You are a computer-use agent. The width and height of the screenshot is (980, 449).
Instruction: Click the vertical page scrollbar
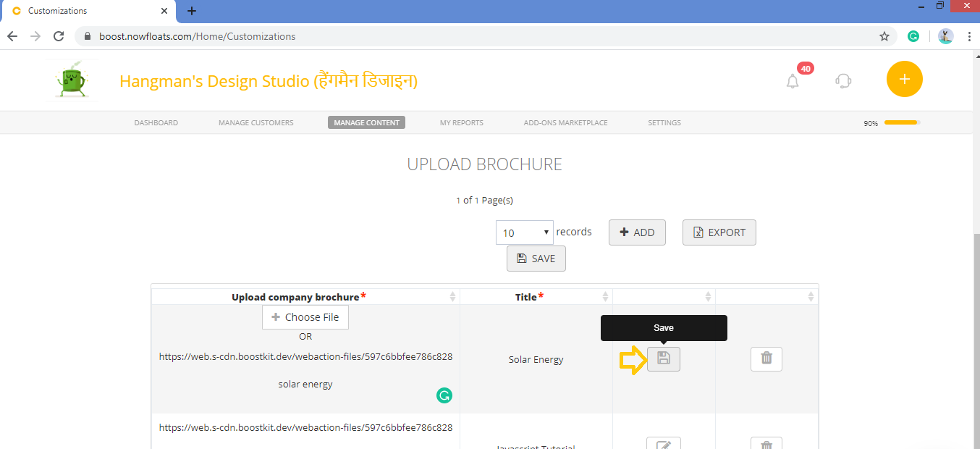tap(976, 340)
